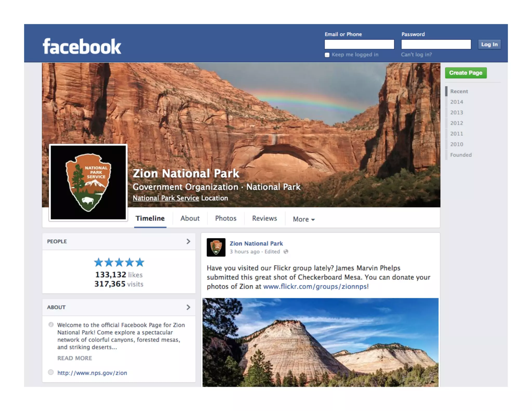Expand the About section chevron
This screenshot has height=411, width=532.
click(188, 307)
